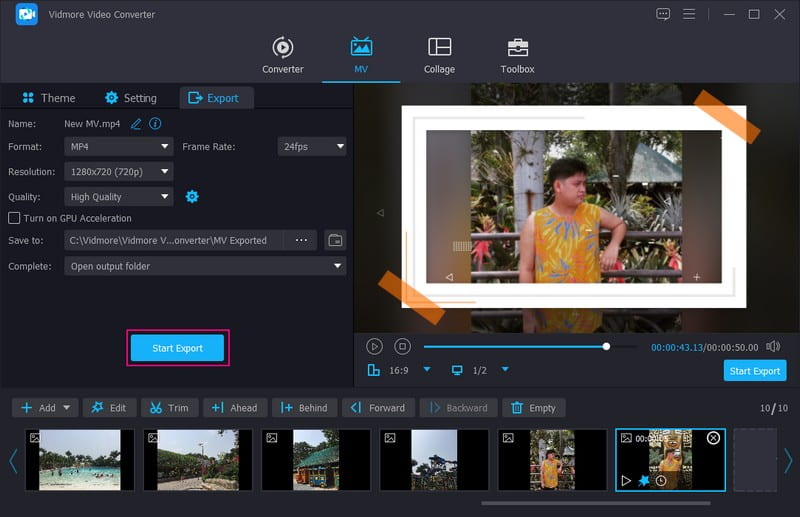800x517 pixels.
Task: Select the first pool thumbnail in timeline
Action: tap(73, 460)
